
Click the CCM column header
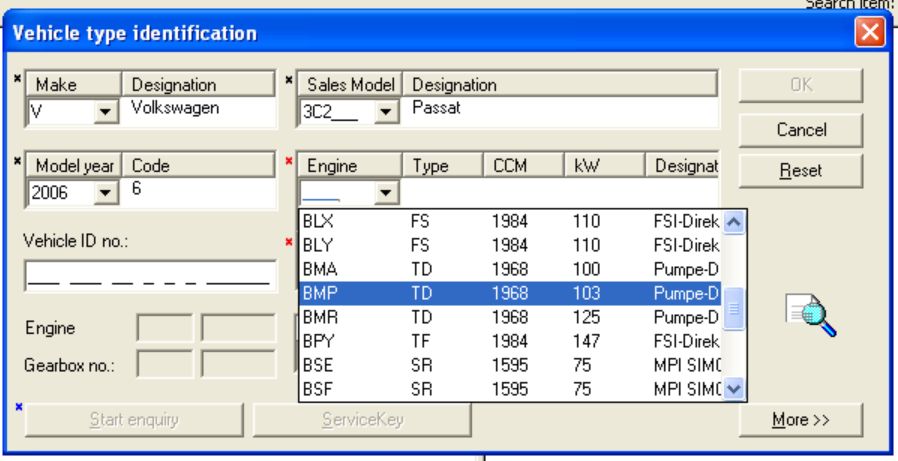coord(523,166)
